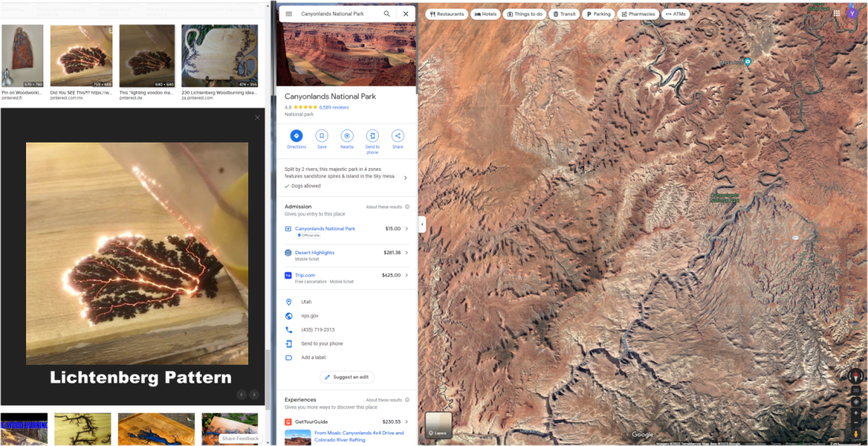Image resolution: width=868 pixels, height=446 pixels.
Task: Click the Share Feedback button
Action: (240, 439)
